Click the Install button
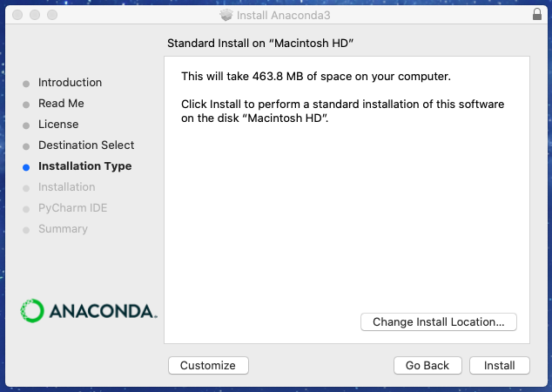552x392 pixels. (x=499, y=366)
